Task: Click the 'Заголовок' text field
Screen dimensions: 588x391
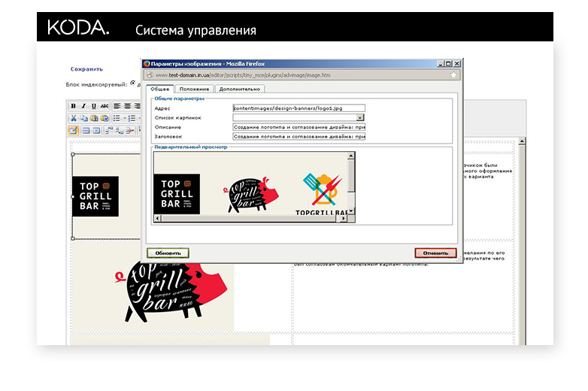Action: [x=299, y=136]
